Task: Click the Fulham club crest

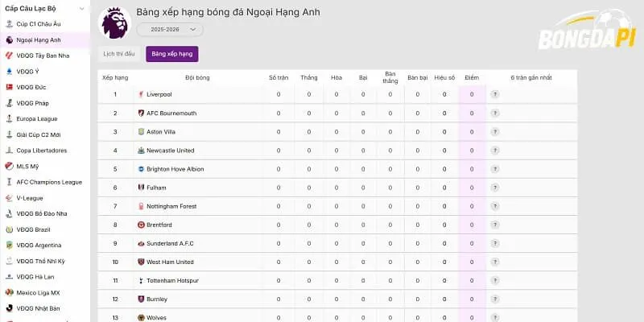Action: 142,188
